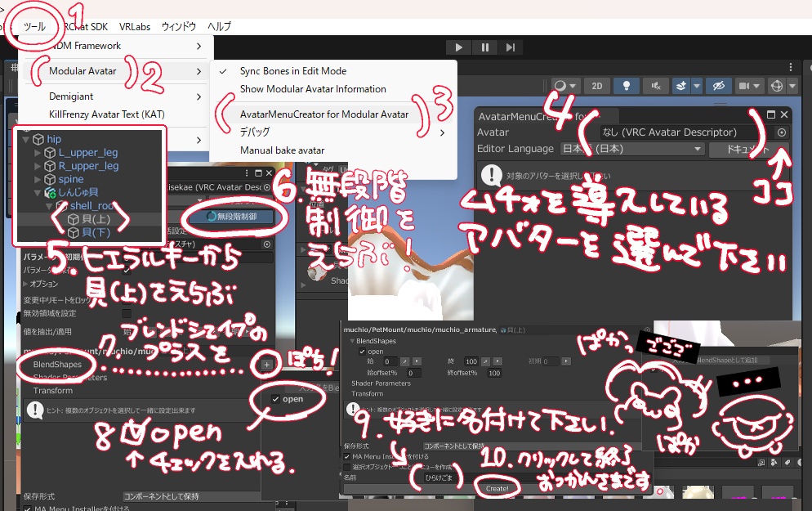
Task: Select shell_root in hierarchy
Action: (x=91, y=206)
